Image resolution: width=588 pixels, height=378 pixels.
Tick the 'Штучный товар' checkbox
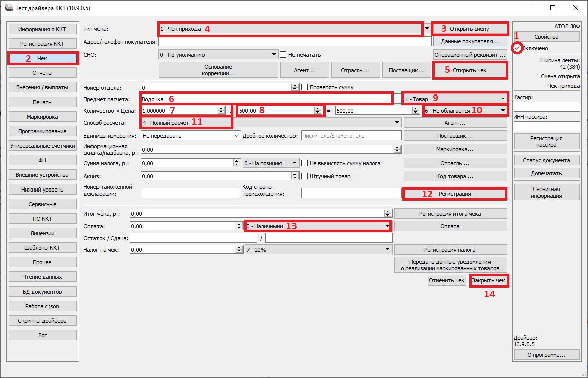[x=304, y=176]
